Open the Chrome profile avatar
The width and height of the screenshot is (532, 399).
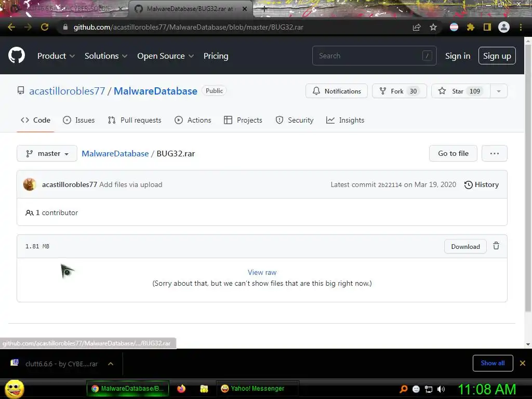(x=504, y=27)
